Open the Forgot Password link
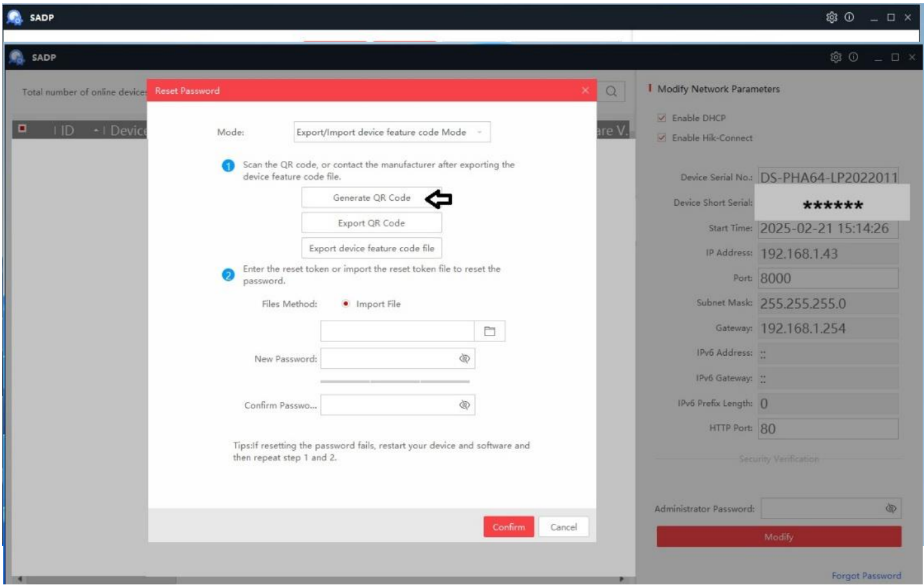This screenshot has width=924, height=587. 866,575
